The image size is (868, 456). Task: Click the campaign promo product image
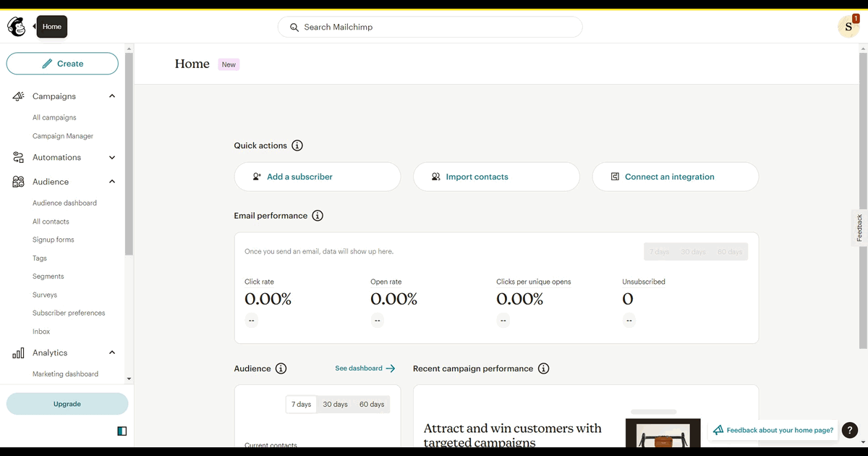[x=663, y=434]
